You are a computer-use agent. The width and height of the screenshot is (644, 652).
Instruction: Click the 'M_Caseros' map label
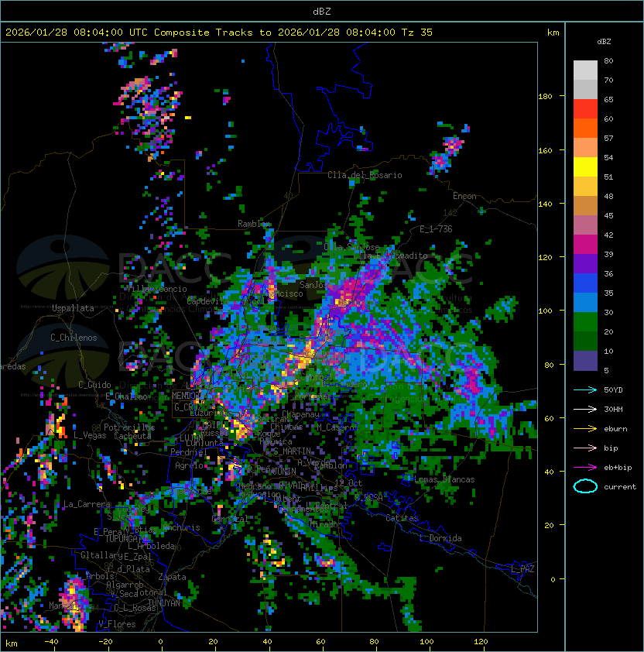(x=337, y=427)
